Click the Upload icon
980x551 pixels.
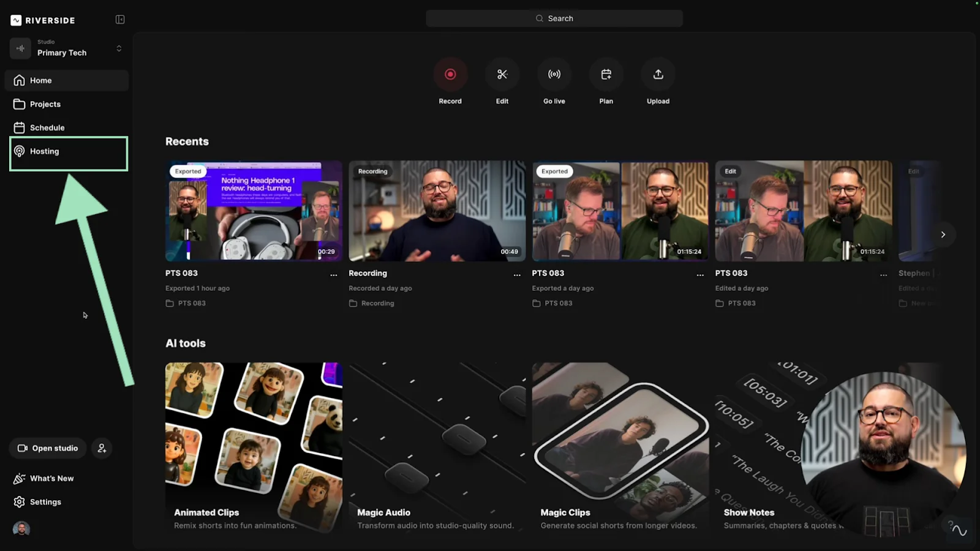658,74
